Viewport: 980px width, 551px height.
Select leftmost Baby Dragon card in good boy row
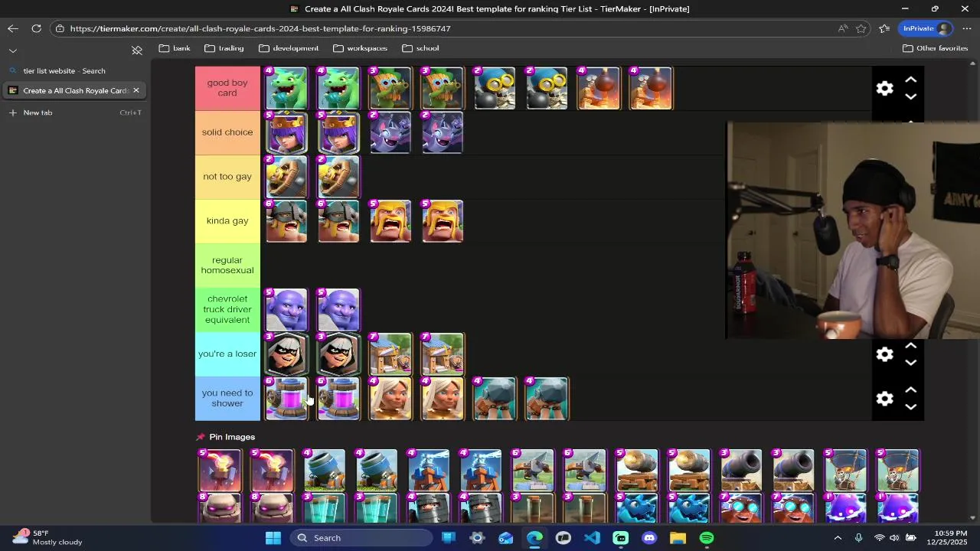[x=286, y=88]
